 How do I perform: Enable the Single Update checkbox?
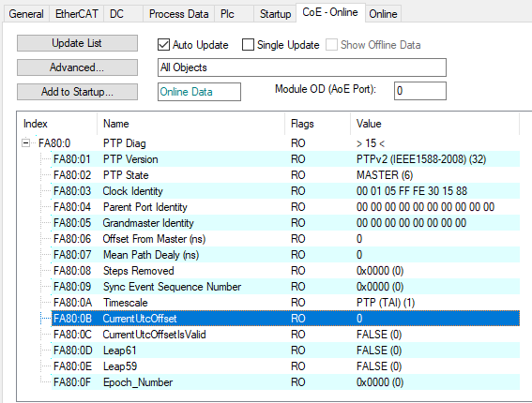[248, 45]
